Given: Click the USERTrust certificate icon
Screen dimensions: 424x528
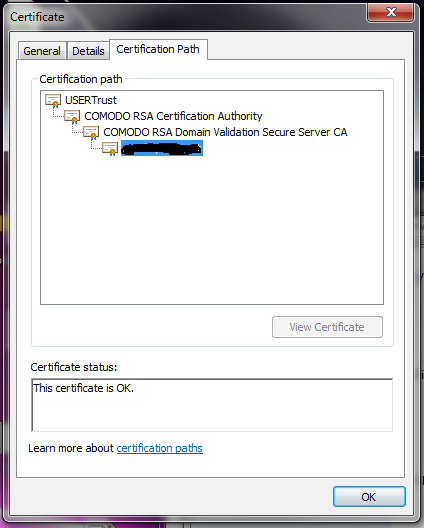Looking at the screenshot, I should click(53, 100).
